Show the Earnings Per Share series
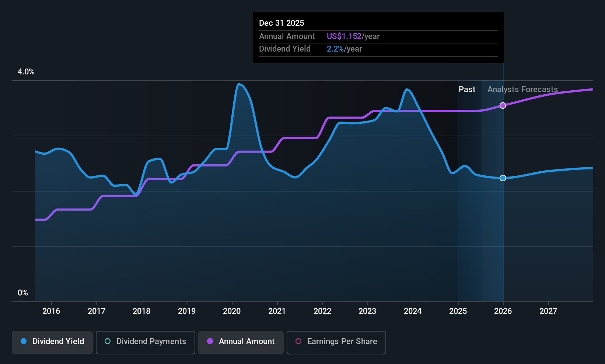This screenshot has width=605, height=364. (336, 343)
